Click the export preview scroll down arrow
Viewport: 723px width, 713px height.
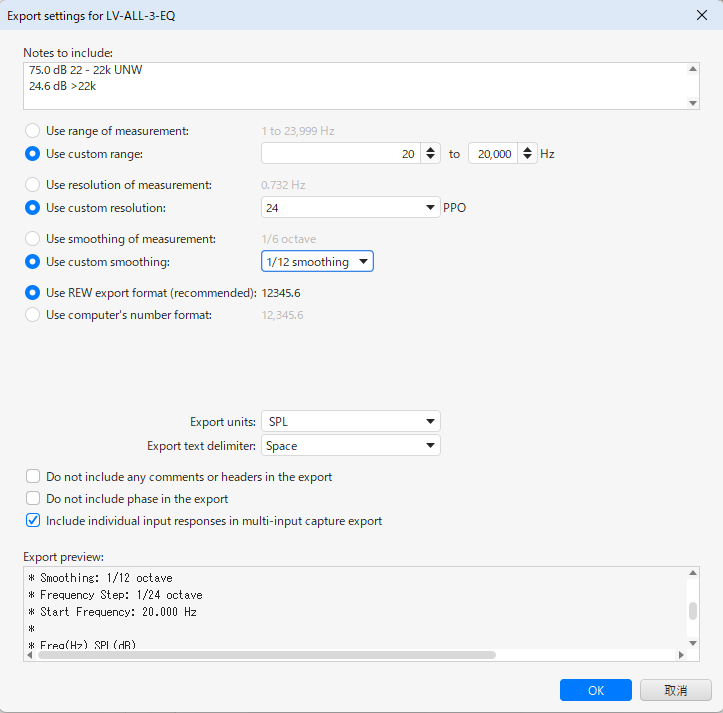693,643
